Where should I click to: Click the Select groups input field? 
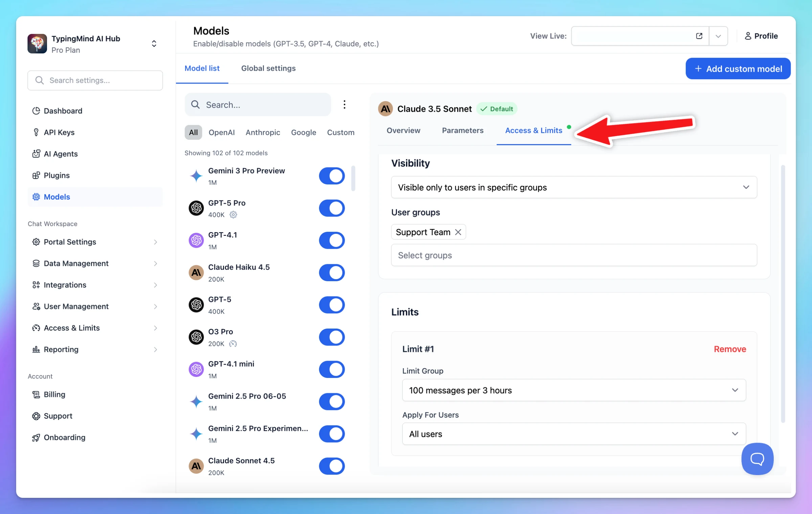click(x=574, y=255)
